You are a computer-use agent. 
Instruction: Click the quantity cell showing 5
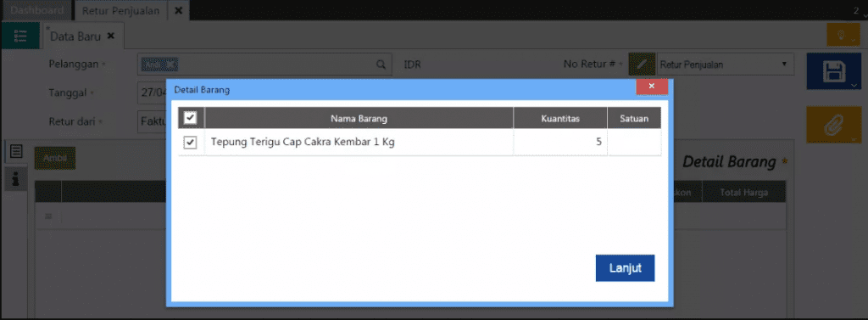(559, 143)
